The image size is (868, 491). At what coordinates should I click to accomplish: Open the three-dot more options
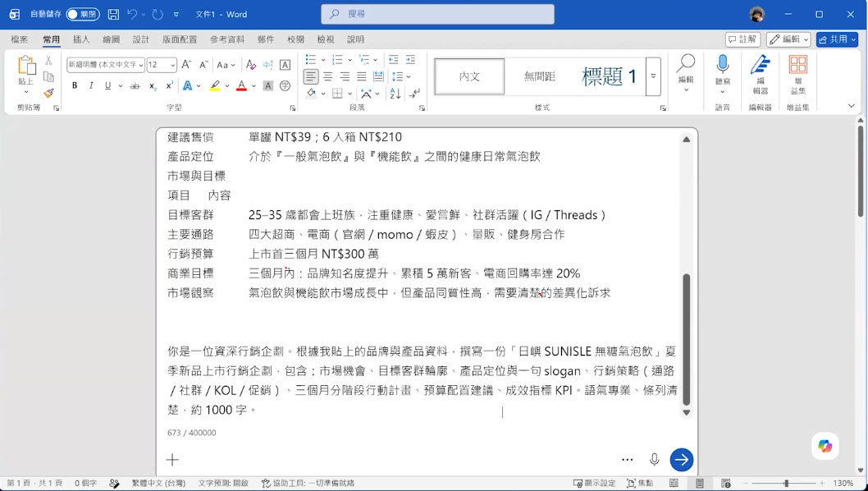coord(627,460)
